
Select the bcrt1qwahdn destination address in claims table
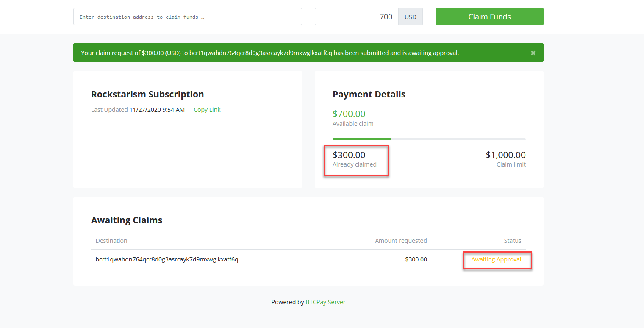pos(167,259)
